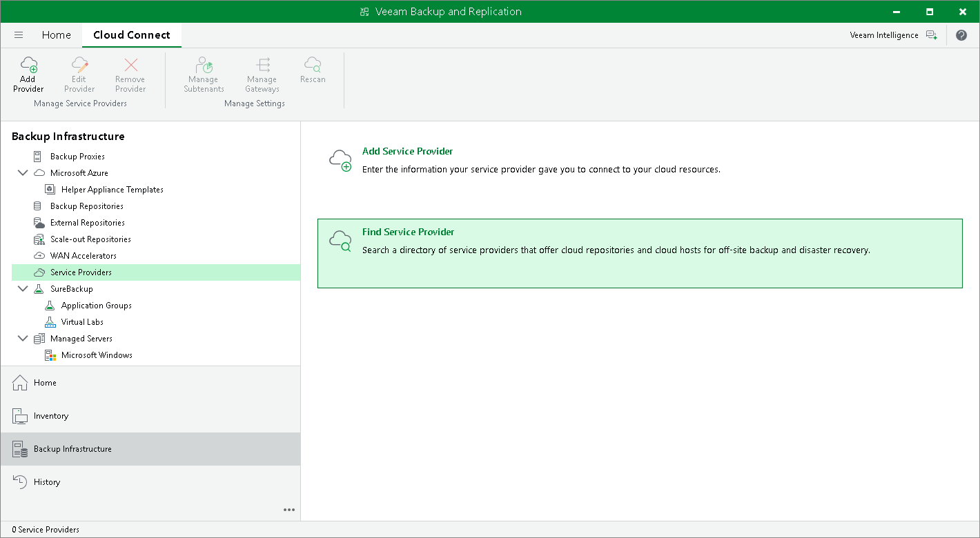Click the navigation pane overflow dots
Image resolution: width=980 pixels, height=538 pixels.
(289, 510)
